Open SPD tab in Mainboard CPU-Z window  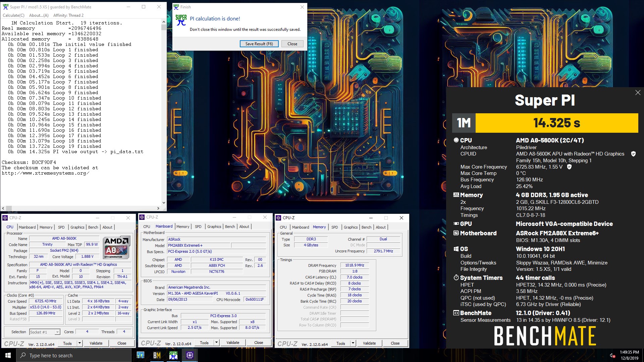click(x=198, y=227)
